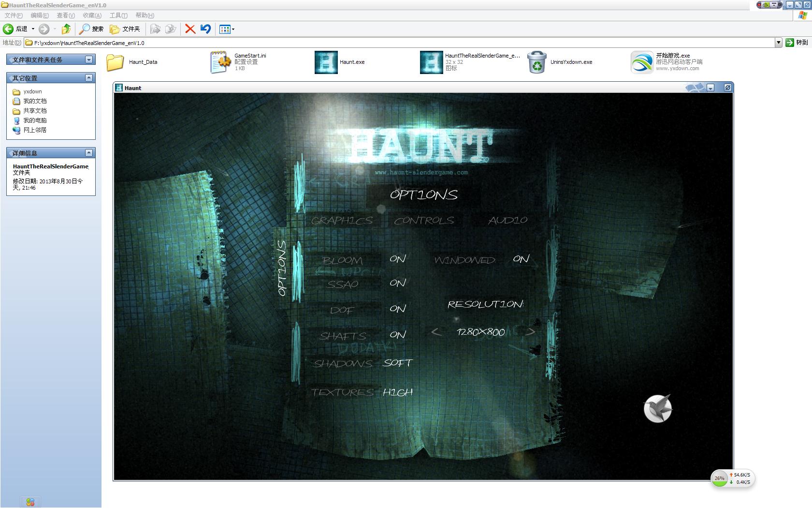
Task: Toggle the Folders (文件夹) pane button
Action: point(125,29)
